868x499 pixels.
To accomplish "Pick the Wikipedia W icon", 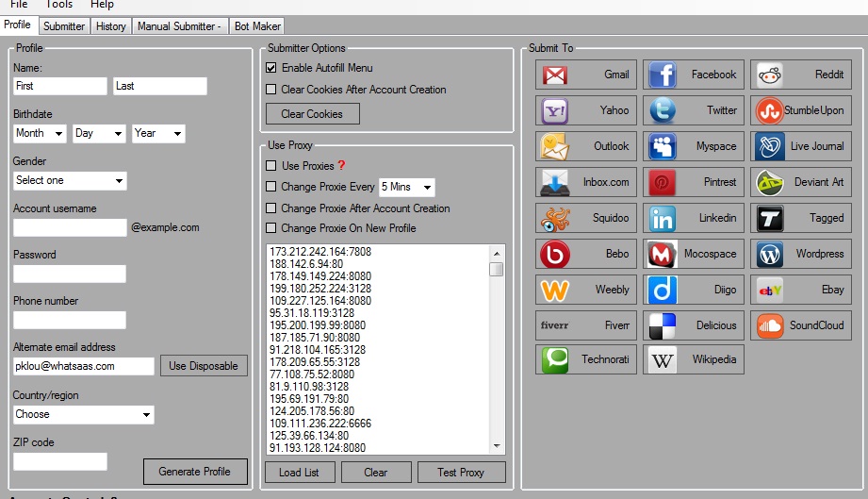I will (x=663, y=359).
